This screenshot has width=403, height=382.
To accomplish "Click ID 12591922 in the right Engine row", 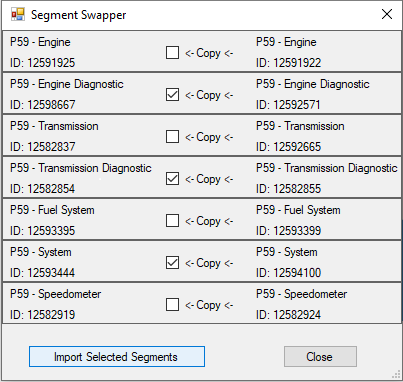I will 289,63.
